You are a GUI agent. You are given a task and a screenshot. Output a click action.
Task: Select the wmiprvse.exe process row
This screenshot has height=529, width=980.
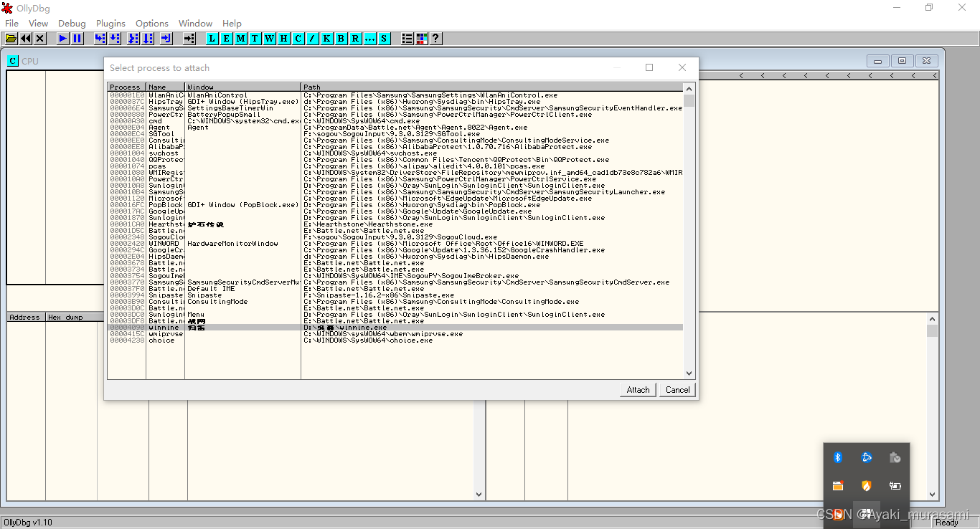coord(395,334)
